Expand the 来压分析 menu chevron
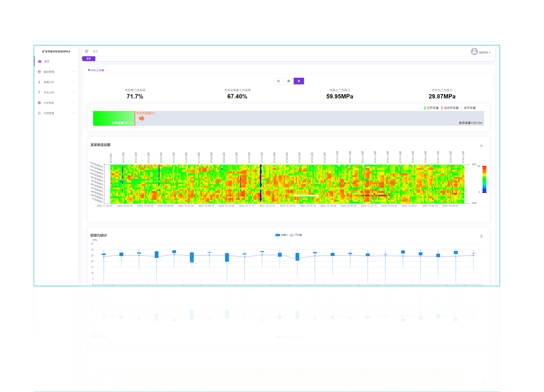 [73, 92]
